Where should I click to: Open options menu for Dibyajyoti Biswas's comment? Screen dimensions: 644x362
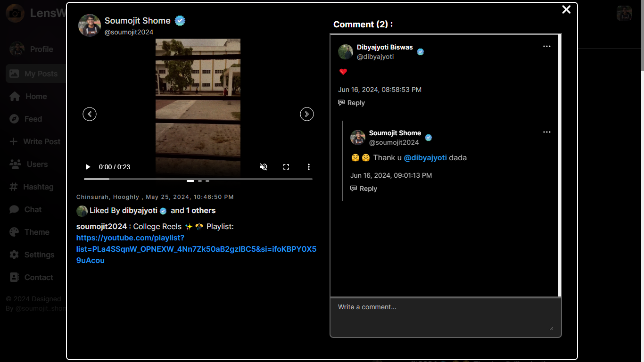[547, 46]
